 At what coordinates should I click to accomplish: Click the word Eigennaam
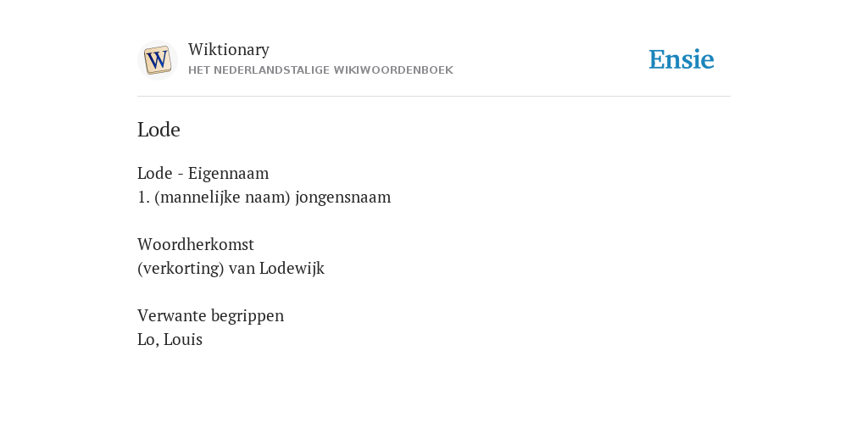point(229,173)
